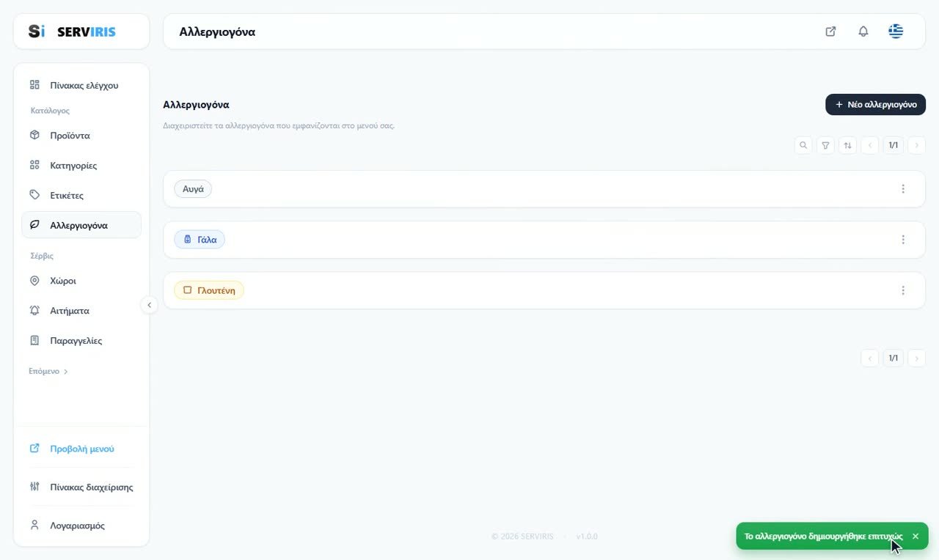Open options menu for Αυγά row
The image size is (939, 560).
pos(903,189)
